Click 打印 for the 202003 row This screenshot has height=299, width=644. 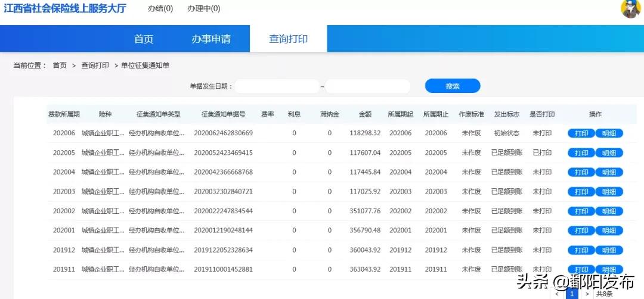click(x=581, y=192)
